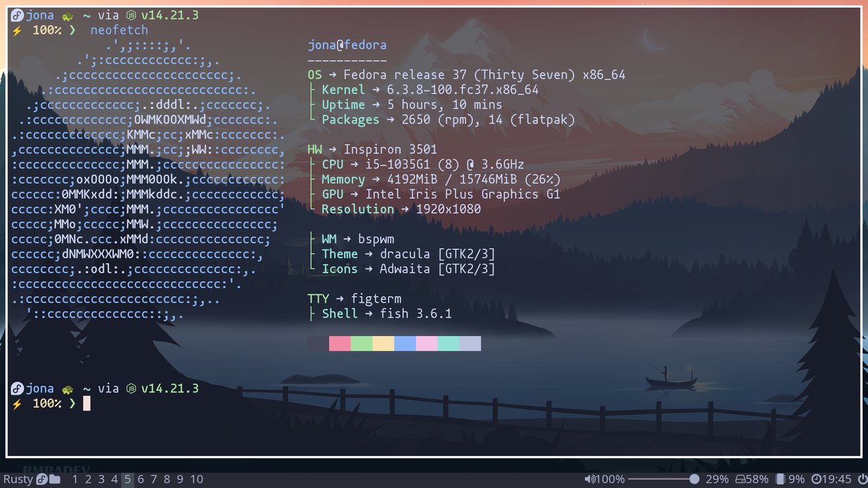Click the green color block in neofetch palette
Image resolution: width=868 pixels, height=488 pixels.
(x=361, y=343)
